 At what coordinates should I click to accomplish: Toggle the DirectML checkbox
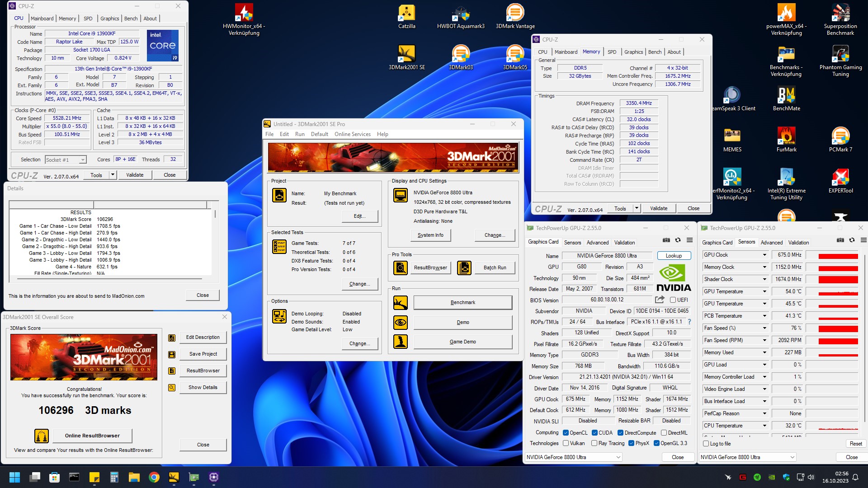pos(664,433)
